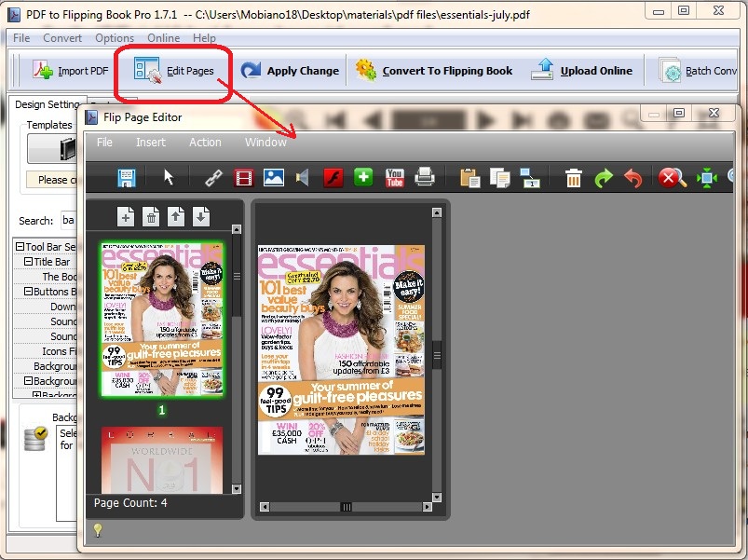
Task: Click Convert To Flipping Book button
Action: 434,71
